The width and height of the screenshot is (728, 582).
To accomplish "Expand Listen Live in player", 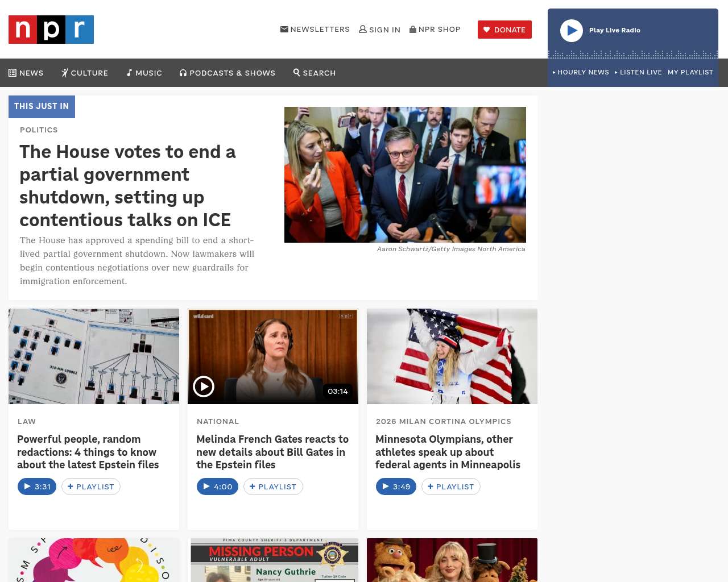I will pos(638,72).
